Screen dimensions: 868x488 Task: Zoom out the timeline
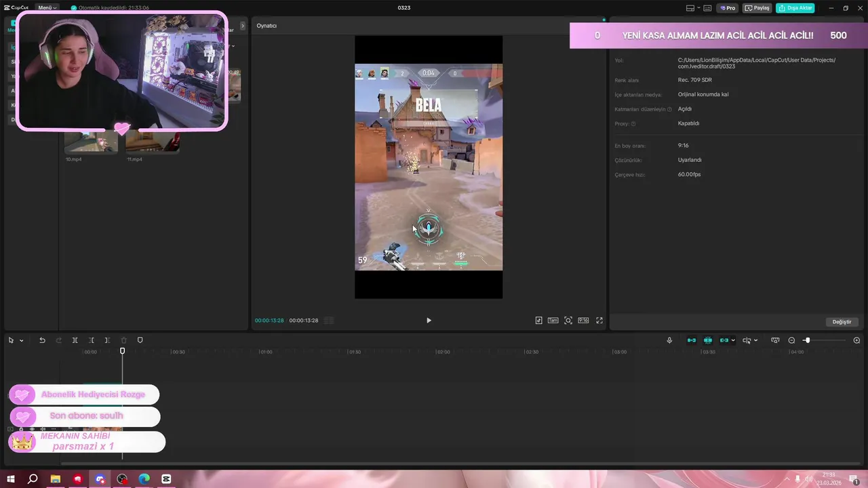(791, 340)
